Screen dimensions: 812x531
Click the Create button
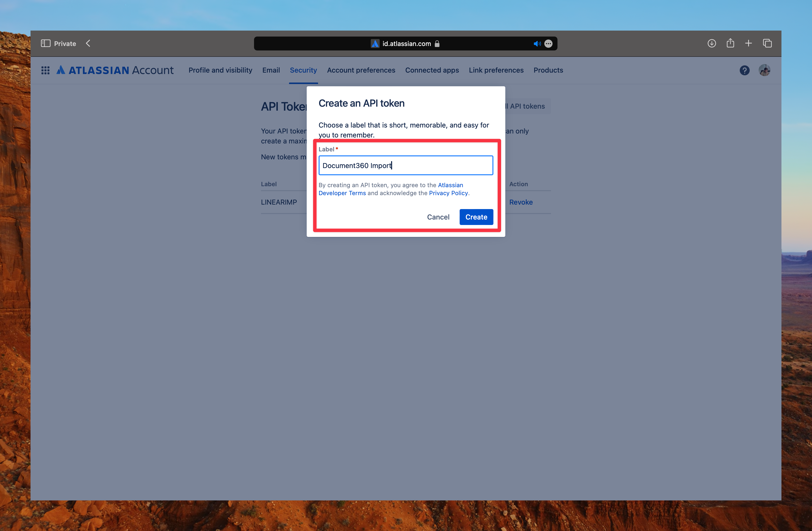[x=476, y=217]
